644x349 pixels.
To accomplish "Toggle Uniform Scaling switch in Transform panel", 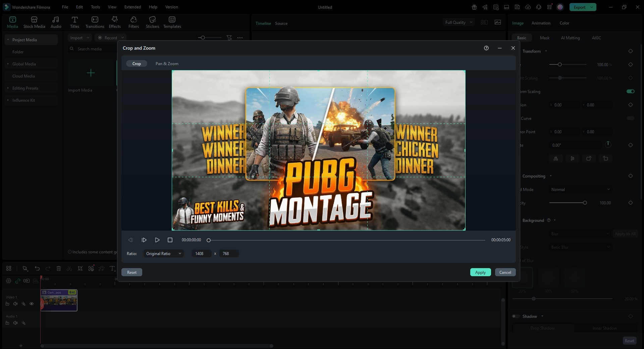I will [x=630, y=91].
